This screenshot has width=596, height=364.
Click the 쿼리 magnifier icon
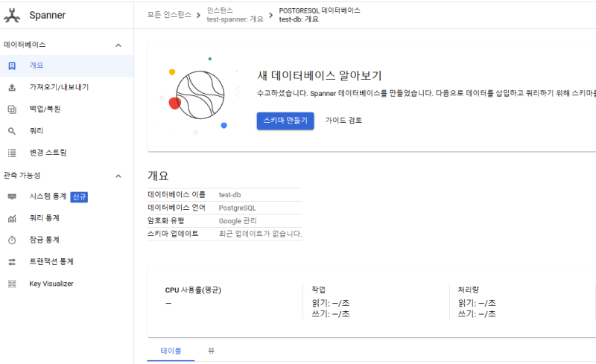(x=12, y=131)
